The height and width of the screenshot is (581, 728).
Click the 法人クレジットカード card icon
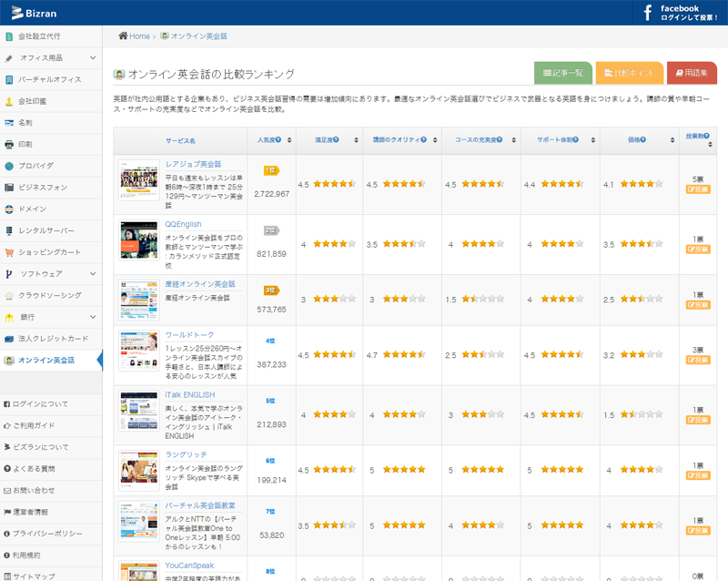click(9, 339)
